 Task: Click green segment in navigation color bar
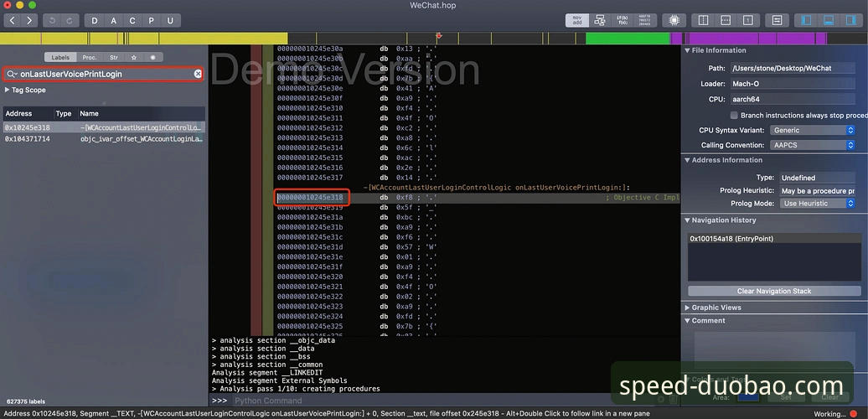[x=628, y=39]
